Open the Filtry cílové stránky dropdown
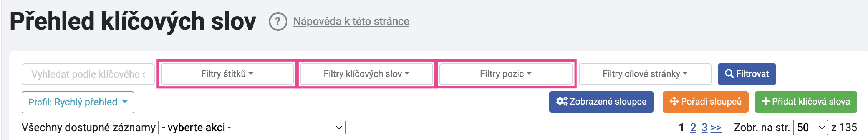 tap(645, 74)
